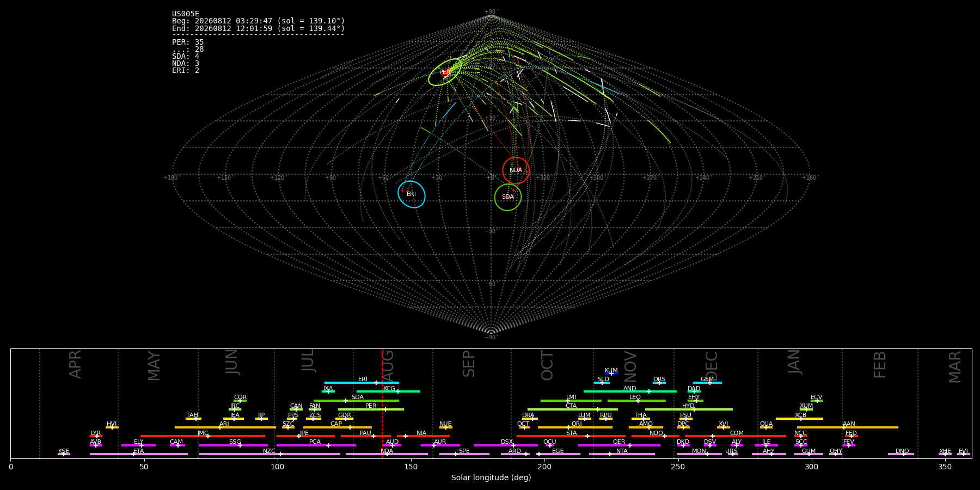Click the yellow XCB shower bar
The width and height of the screenshot is (980, 490).
(x=799, y=419)
